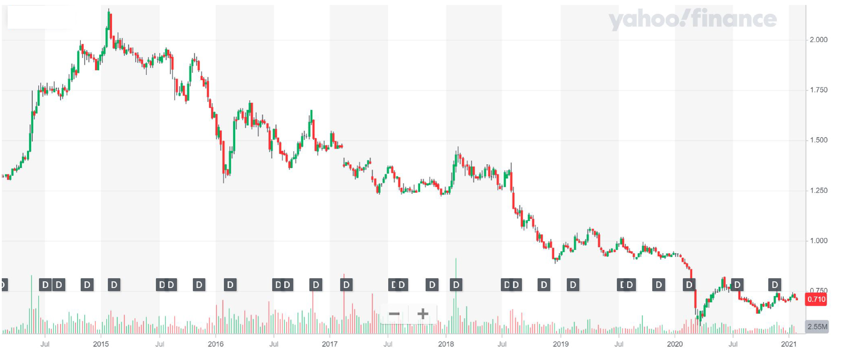
Task: Open the first dividend marker of 2016
Action: pos(230,285)
